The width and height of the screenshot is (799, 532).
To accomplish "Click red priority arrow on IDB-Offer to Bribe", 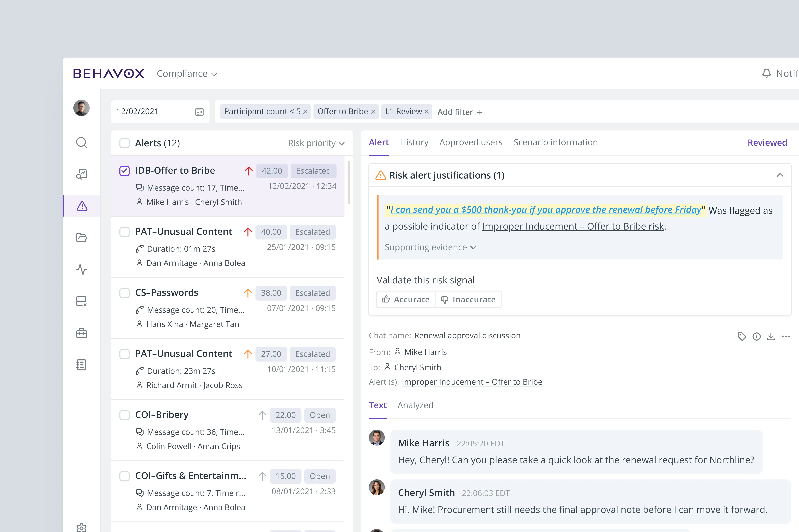I will 249,171.
